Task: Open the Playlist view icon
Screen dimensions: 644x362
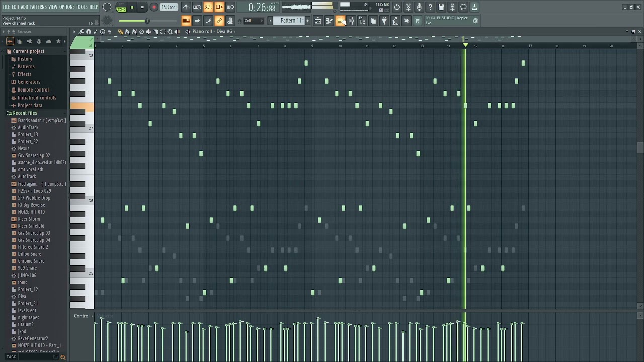Action: (318, 21)
